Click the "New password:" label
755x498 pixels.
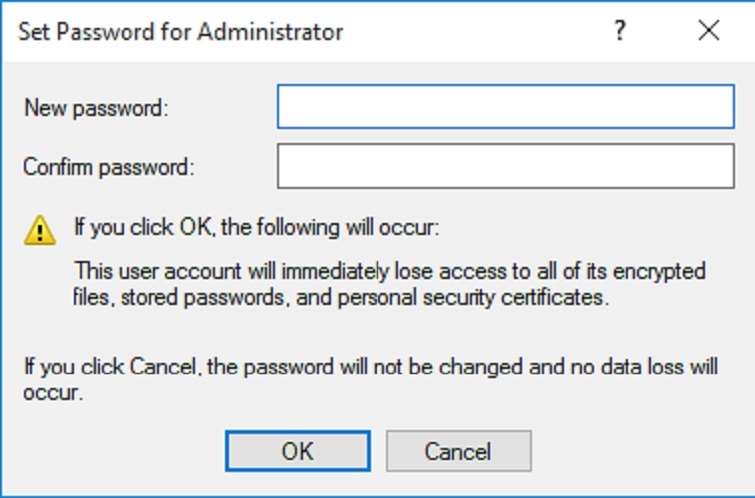point(96,108)
